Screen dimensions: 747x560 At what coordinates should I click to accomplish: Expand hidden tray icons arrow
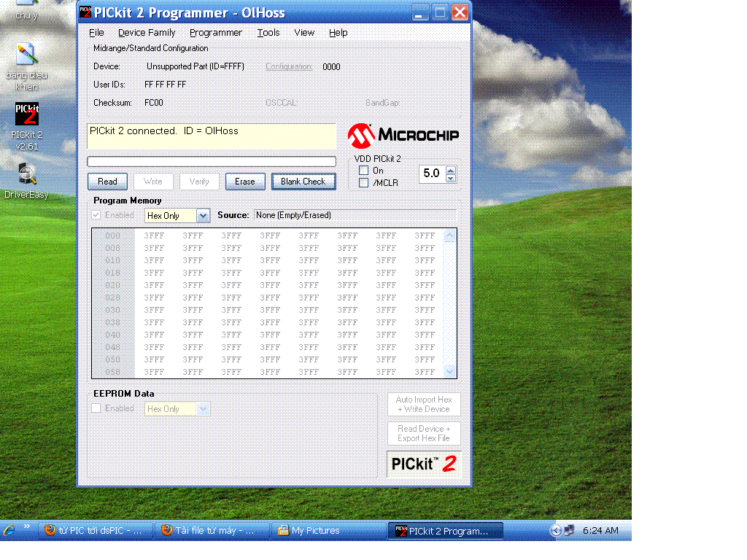click(x=555, y=531)
